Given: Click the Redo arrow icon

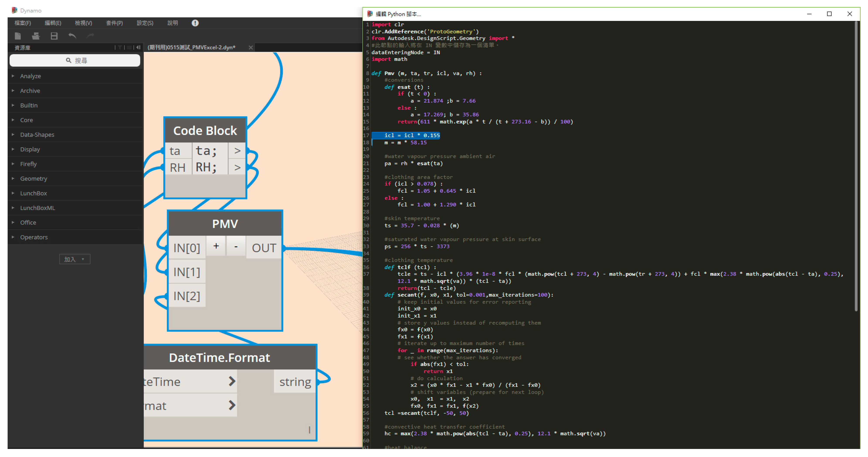Looking at the screenshot, I should (90, 36).
